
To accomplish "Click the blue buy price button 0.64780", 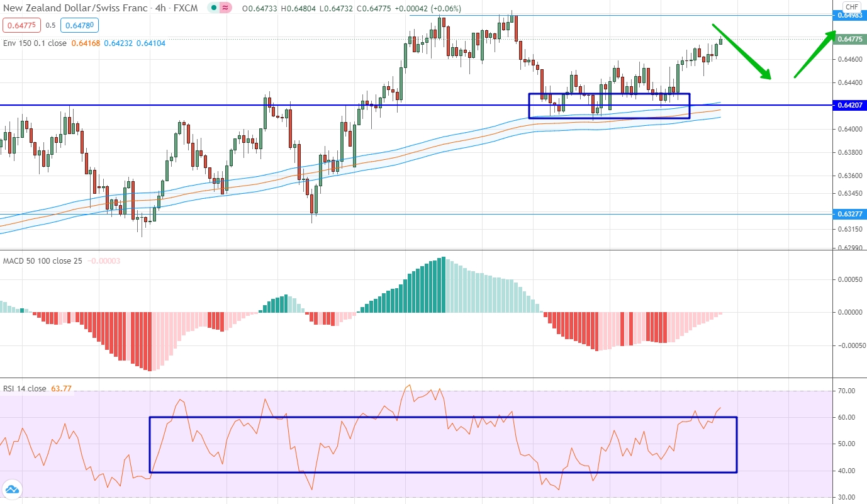I will pos(80,26).
